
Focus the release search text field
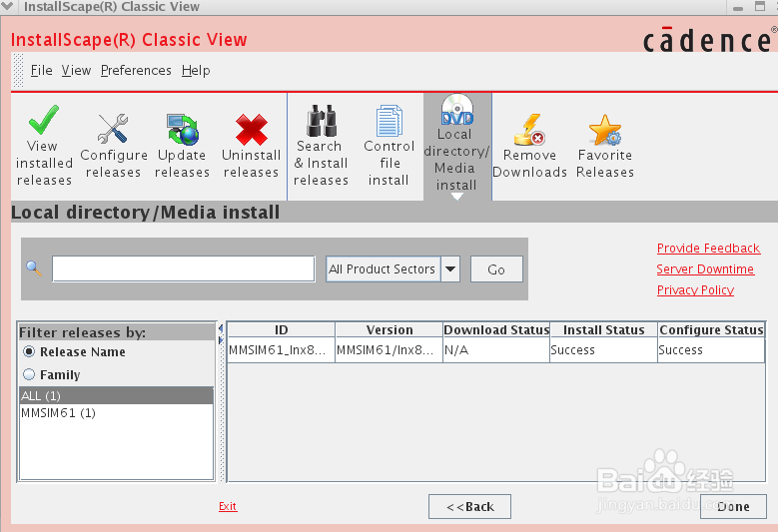point(184,268)
